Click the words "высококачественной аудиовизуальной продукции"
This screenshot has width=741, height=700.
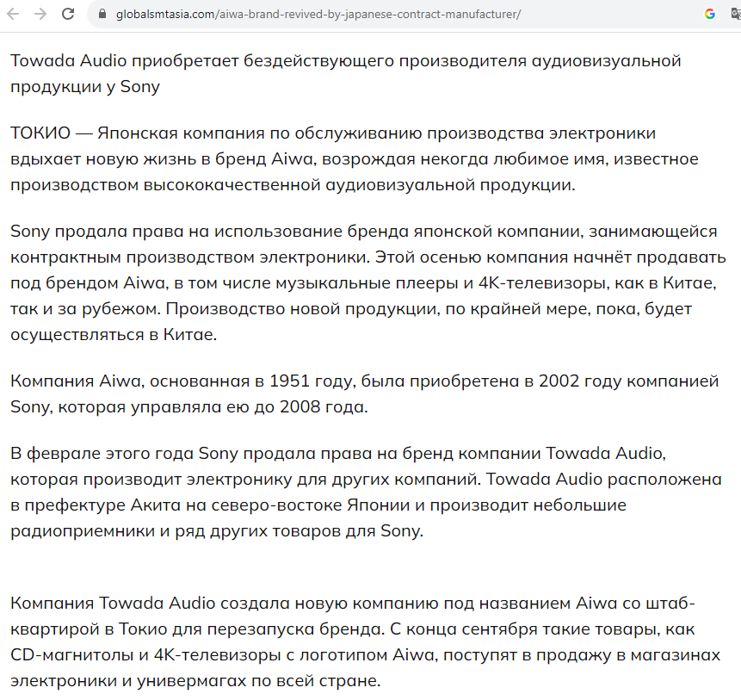tap(359, 185)
